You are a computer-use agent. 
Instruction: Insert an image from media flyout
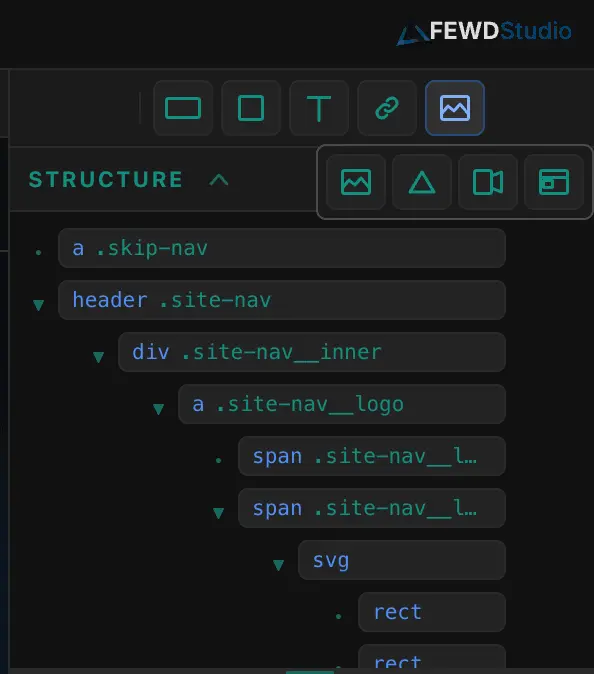[356, 182]
